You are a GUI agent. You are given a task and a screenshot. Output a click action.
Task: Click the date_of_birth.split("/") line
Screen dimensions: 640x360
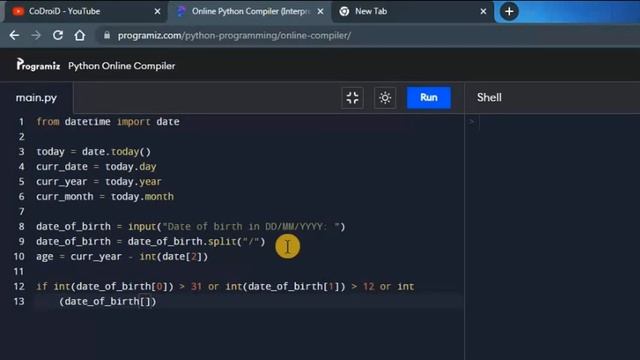[x=151, y=241]
